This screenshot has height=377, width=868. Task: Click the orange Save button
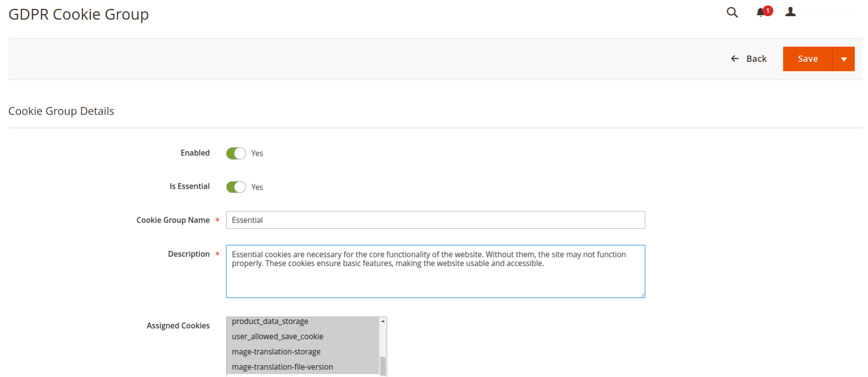click(808, 59)
